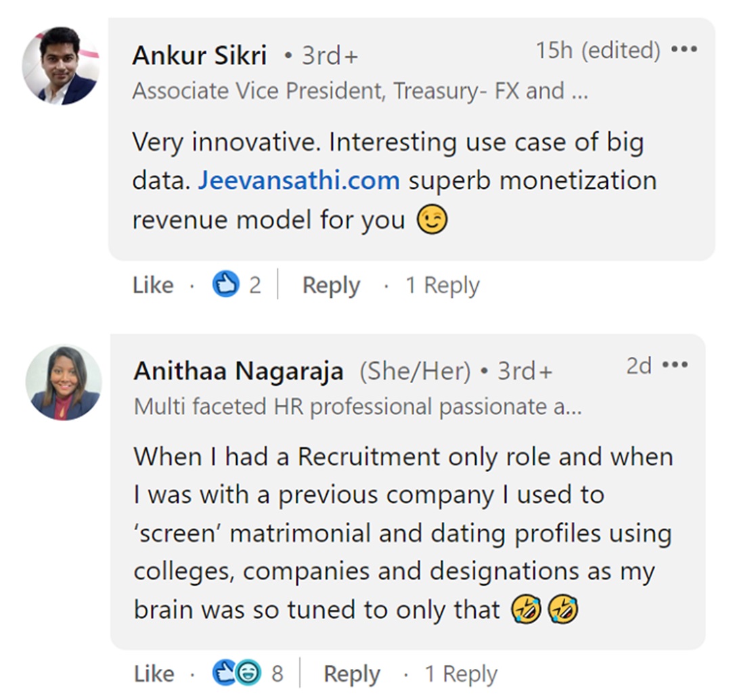
Task: View the 8 reactions count on Anithaa's comment
Action: [277, 674]
